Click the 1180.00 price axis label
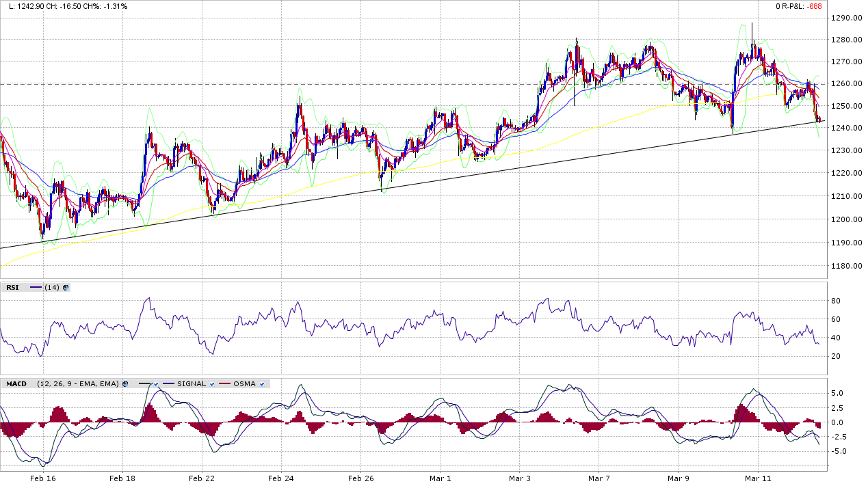This screenshot has height=488, width=868. pos(847,266)
